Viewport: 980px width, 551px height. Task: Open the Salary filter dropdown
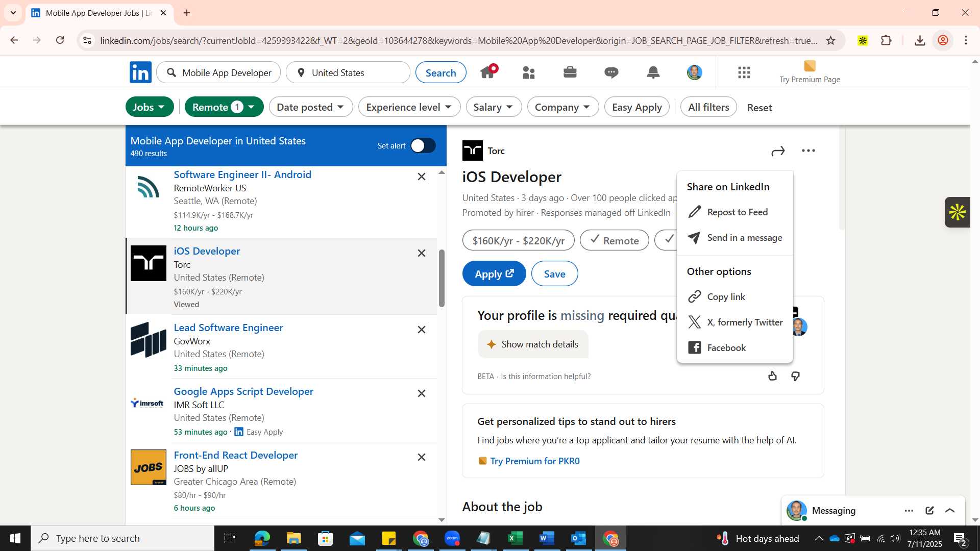[494, 107]
